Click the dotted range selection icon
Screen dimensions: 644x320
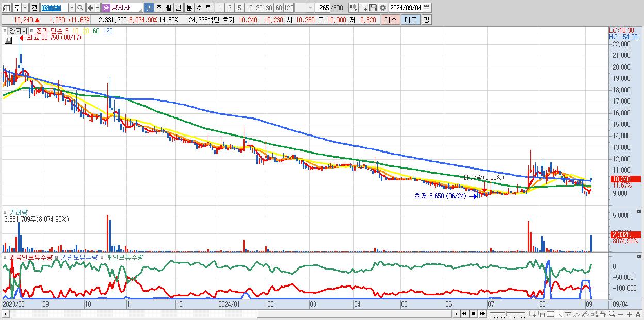point(550,314)
